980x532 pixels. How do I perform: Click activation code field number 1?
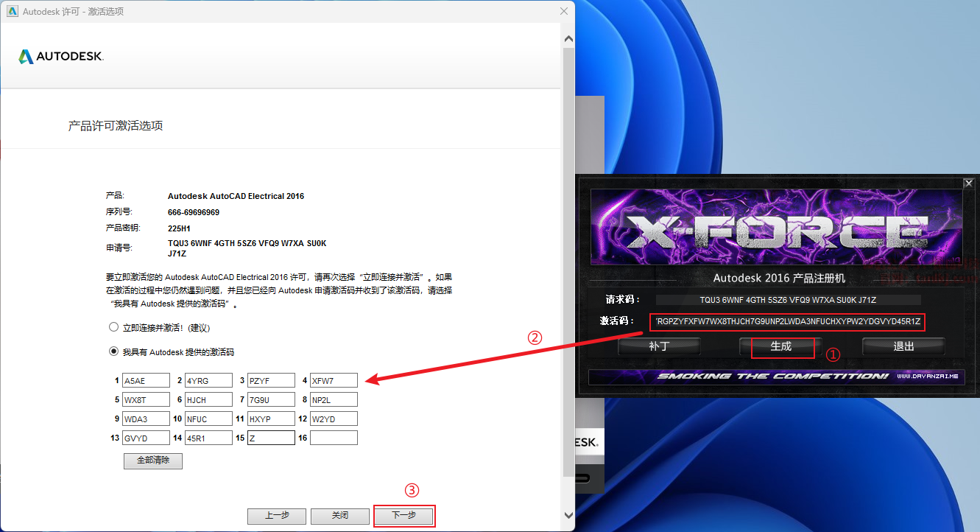[146, 381]
